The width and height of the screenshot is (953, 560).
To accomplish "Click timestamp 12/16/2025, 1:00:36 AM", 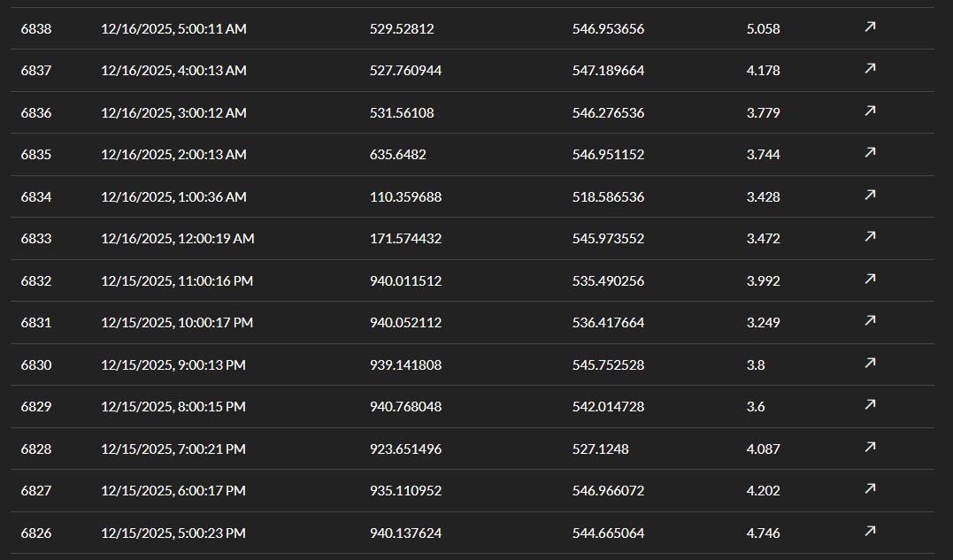I will [x=173, y=197].
